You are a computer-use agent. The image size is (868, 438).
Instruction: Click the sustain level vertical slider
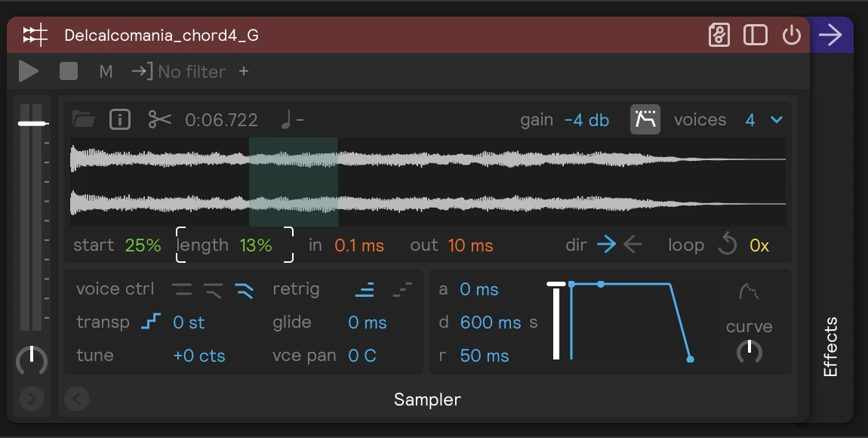pyautogui.click(x=556, y=321)
